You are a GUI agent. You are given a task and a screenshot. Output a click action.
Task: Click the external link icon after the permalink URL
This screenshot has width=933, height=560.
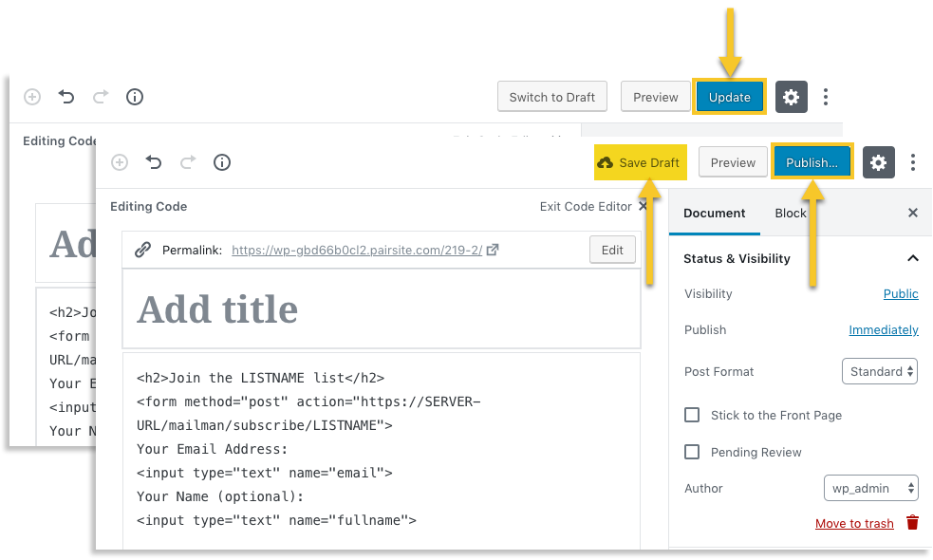coord(493,251)
